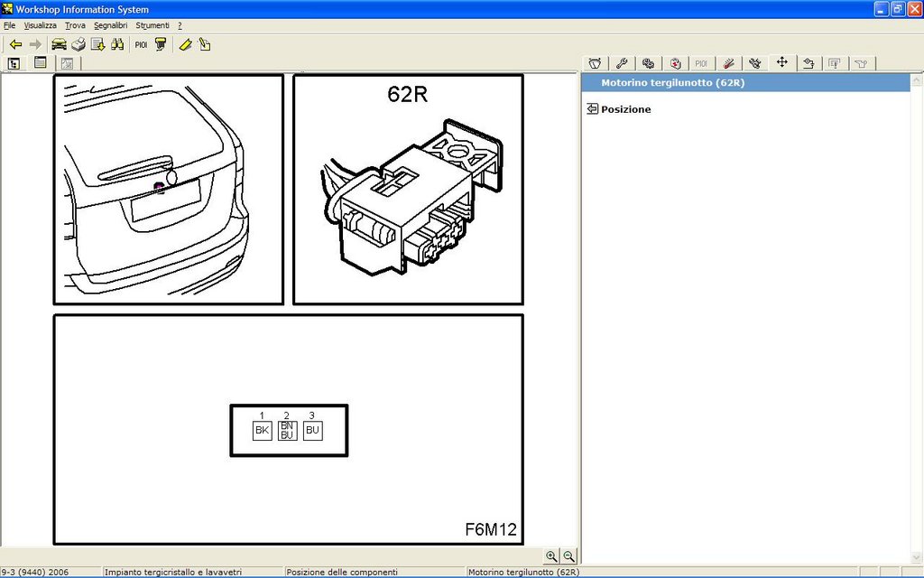Image resolution: width=924 pixels, height=578 pixels.
Task: Zoom in with the plus magnifier icon
Action: [551, 555]
